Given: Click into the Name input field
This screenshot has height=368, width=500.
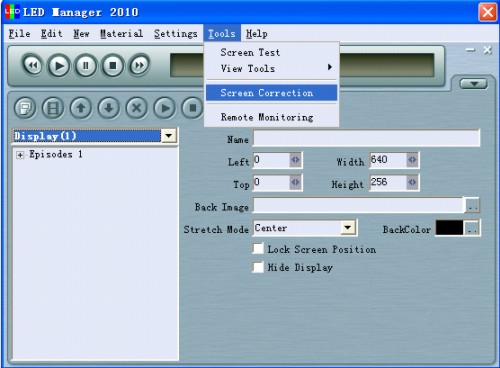Looking at the screenshot, I should click(366, 138).
